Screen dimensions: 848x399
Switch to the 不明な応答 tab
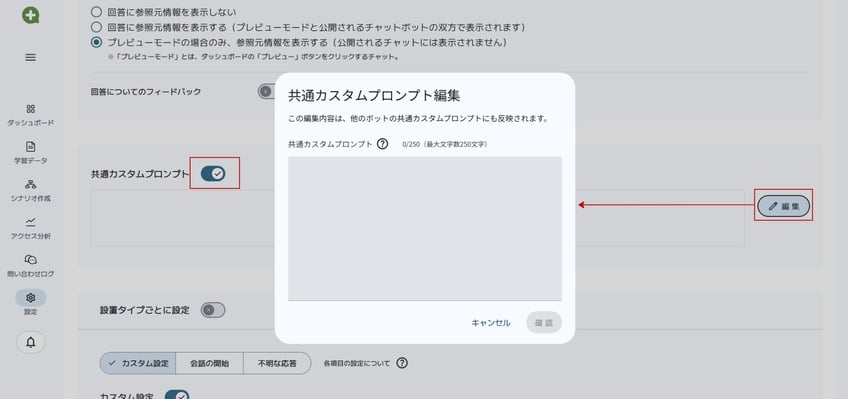277,363
